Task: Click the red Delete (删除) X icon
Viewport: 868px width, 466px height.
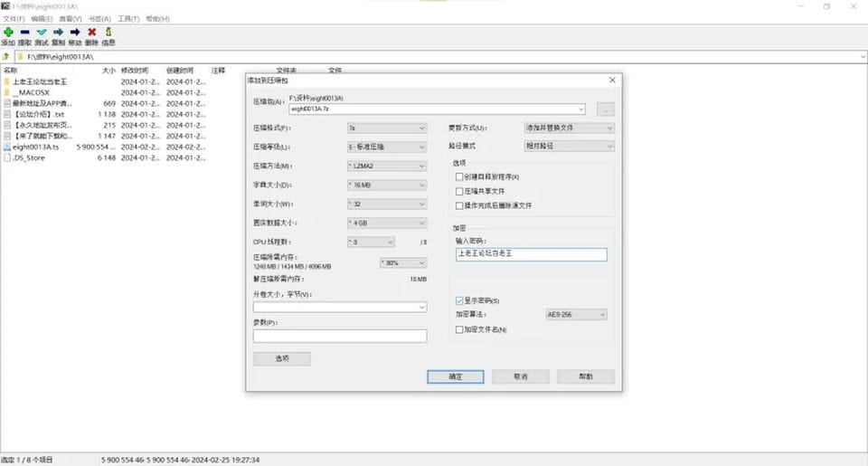Action: click(x=92, y=33)
